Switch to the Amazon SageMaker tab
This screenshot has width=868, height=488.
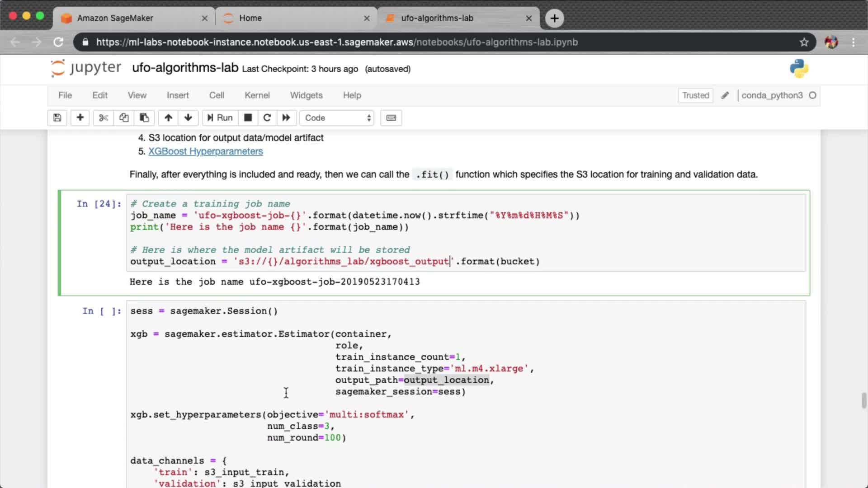click(x=115, y=18)
